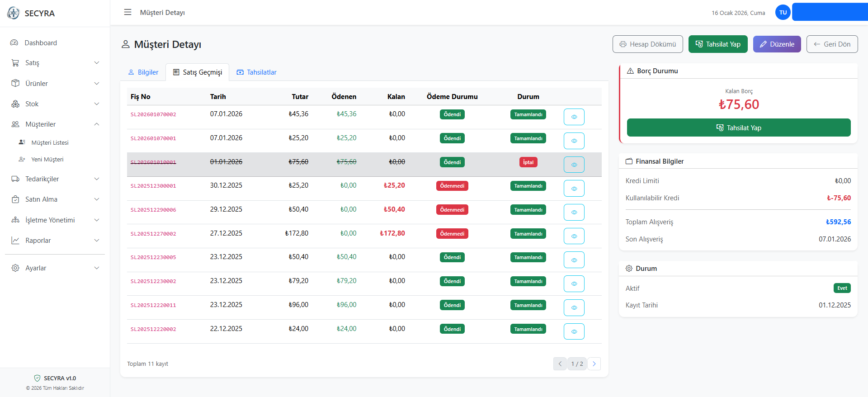View details of receipt SL202601070002

point(574,117)
